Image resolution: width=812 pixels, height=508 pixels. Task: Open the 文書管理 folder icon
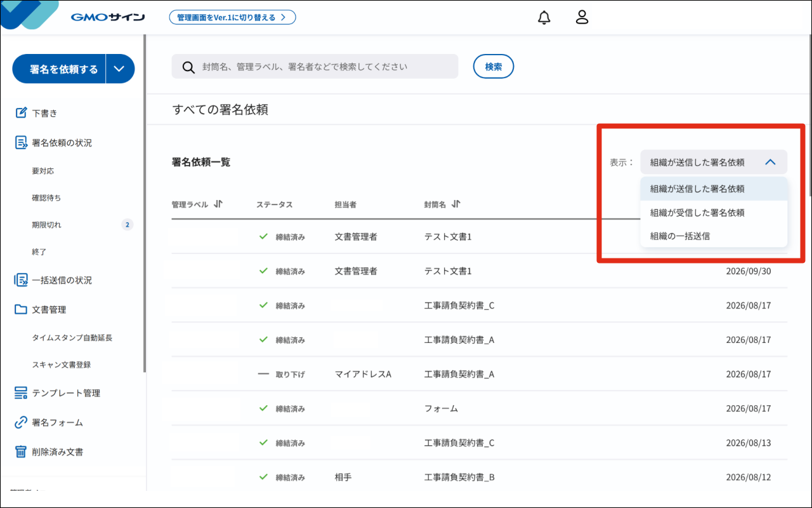tap(21, 310)
